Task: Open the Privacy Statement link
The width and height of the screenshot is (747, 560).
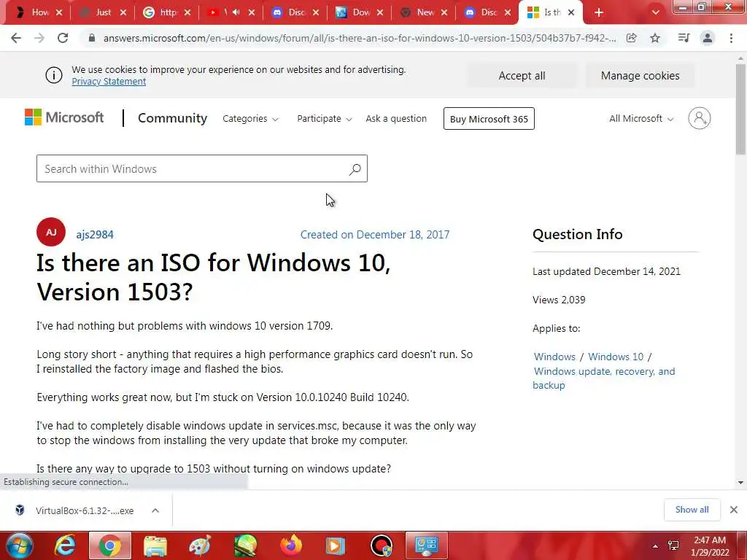Action: click(x=109, y=82)
